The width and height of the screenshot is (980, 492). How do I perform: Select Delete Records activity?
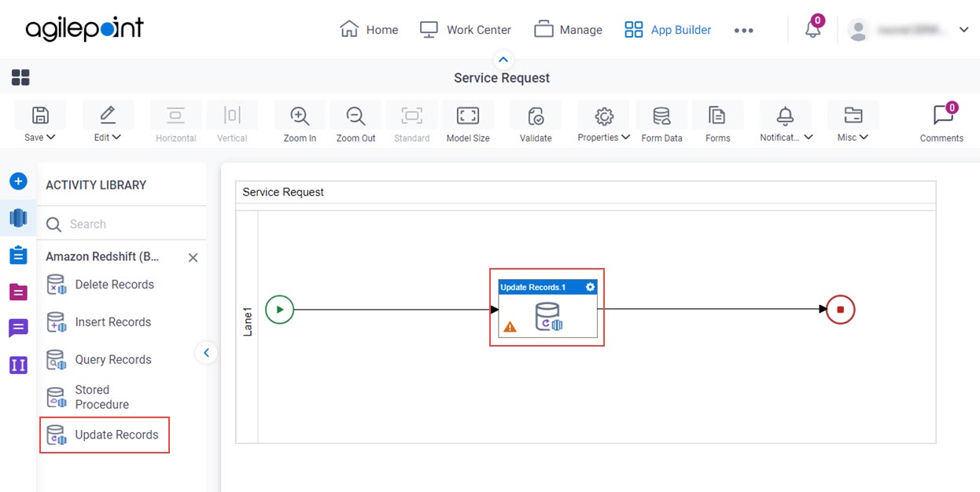(x=100, y=285)
